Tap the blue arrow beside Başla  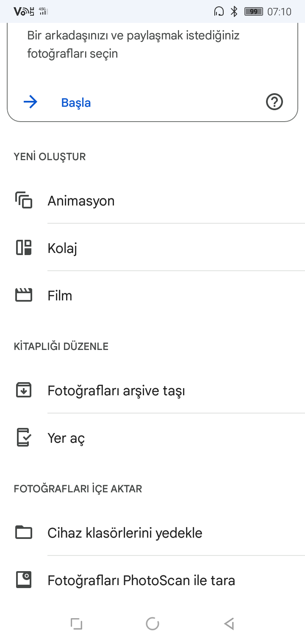coord(30,102)
